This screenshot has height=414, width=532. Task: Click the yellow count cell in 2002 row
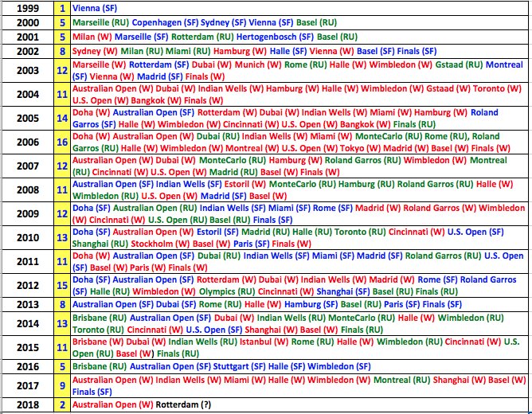click(x=62, y=51)
